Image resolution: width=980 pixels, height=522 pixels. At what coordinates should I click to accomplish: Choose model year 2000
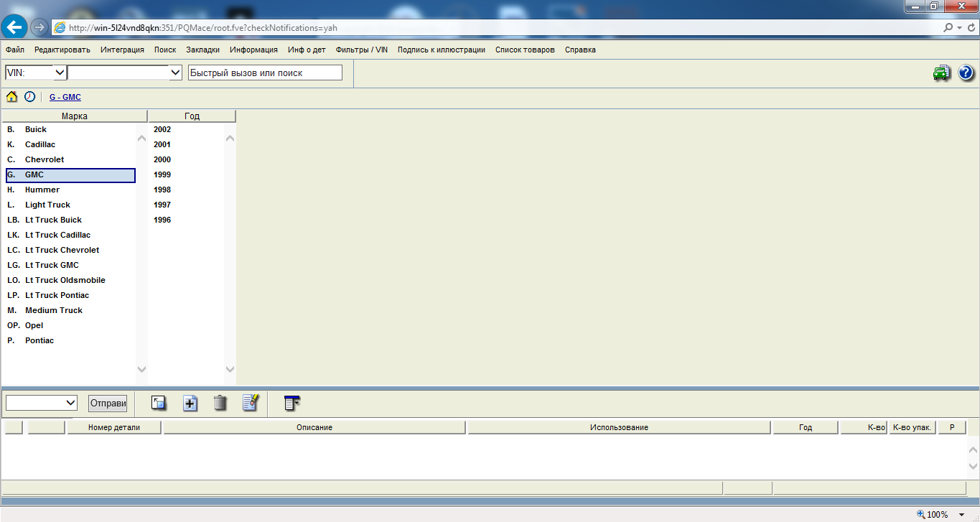click(162, 159)
